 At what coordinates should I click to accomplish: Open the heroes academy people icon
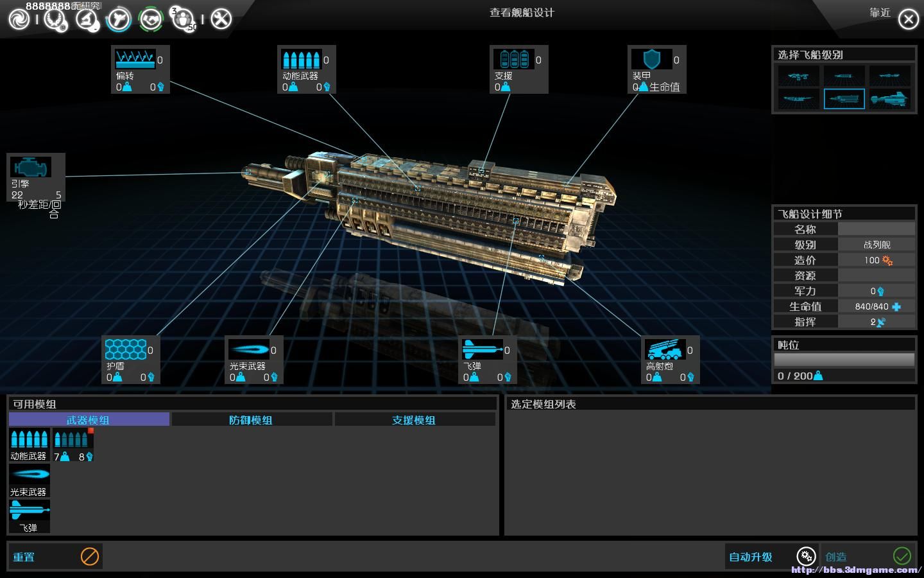(184, 19)
